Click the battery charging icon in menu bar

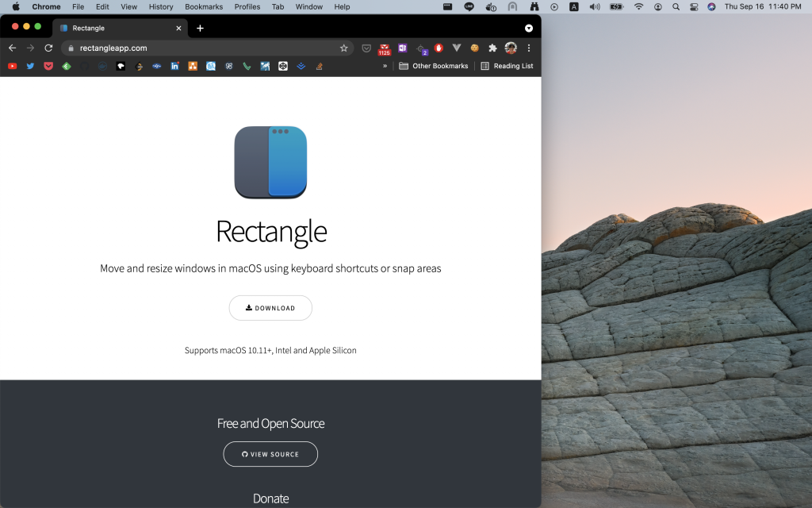coord(616,6)
